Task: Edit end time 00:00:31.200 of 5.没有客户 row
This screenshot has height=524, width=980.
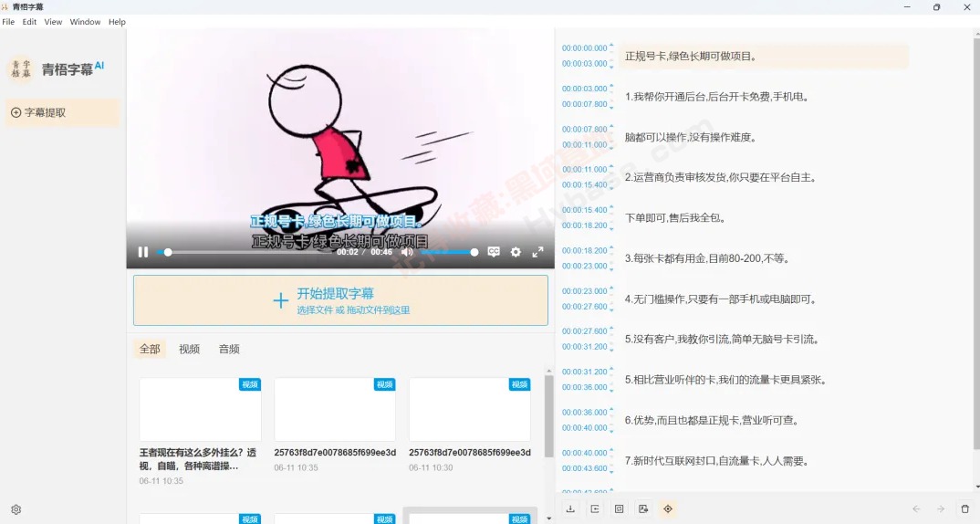Action: click(584, 347)
